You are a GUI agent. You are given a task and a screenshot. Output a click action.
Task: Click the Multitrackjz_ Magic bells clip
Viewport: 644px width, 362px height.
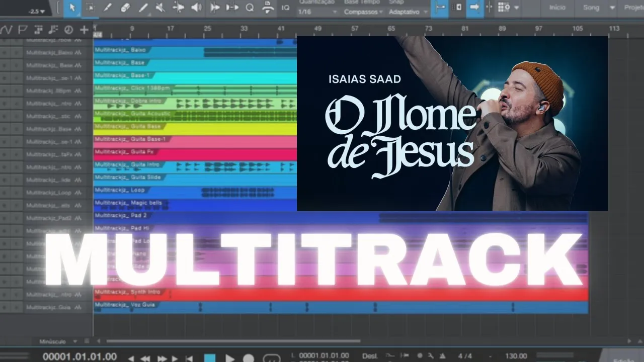(x=195, y=205)
